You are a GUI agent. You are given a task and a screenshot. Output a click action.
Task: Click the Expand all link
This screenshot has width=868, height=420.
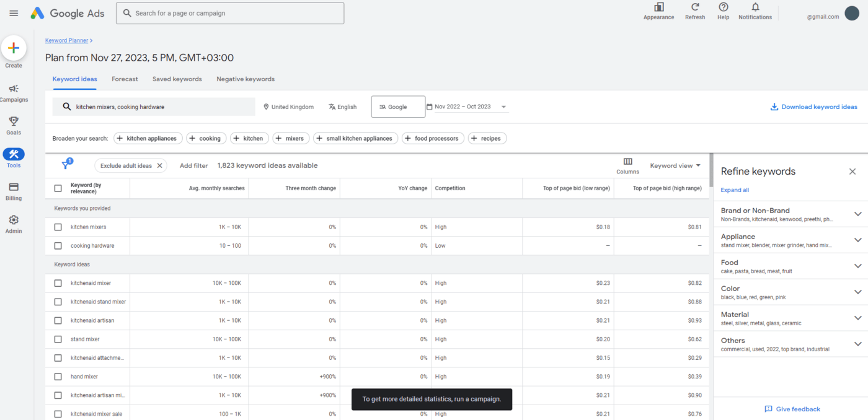735,190
